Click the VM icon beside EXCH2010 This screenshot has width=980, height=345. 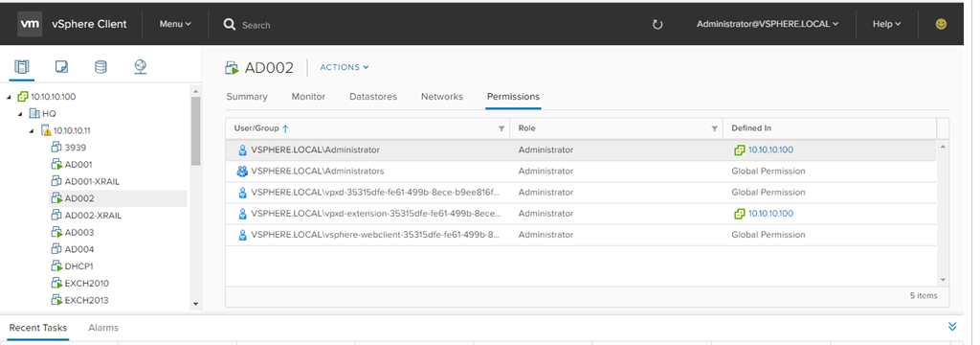point(56,283)
